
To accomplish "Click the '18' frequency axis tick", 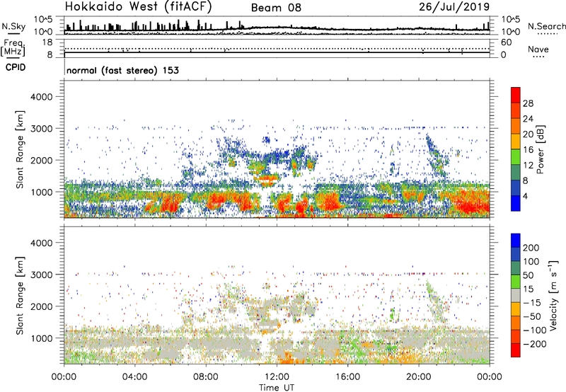I will click(x=47, y=42).
